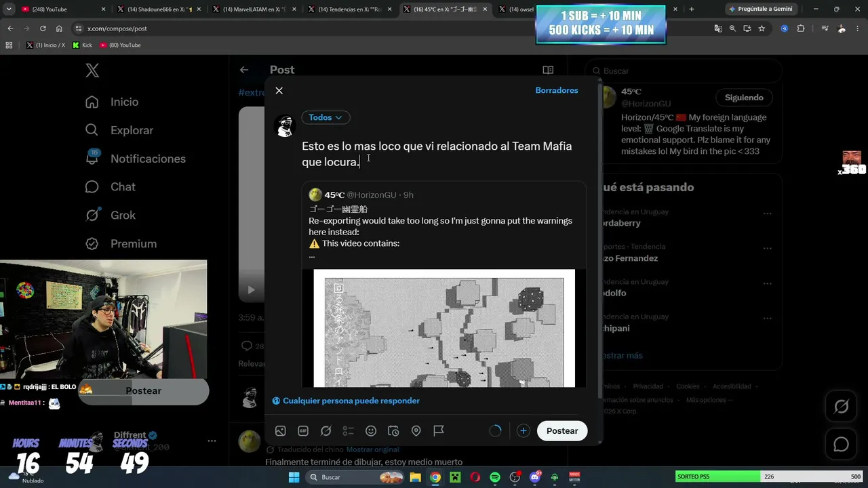The height and width of the screenshot is (488, 868).
Task: Go to Inicio in the sidebar
Action: click(112, 102)
